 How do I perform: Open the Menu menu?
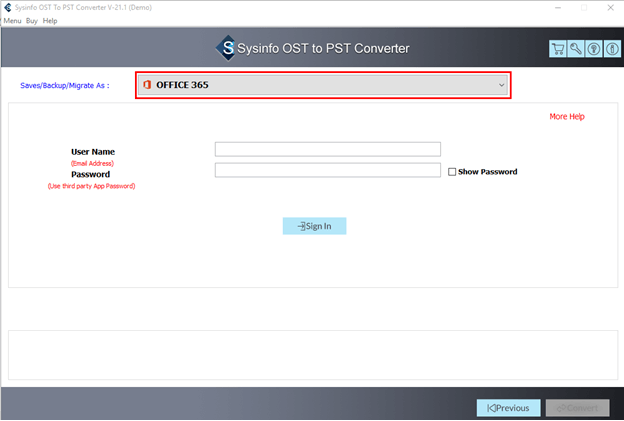12,21
